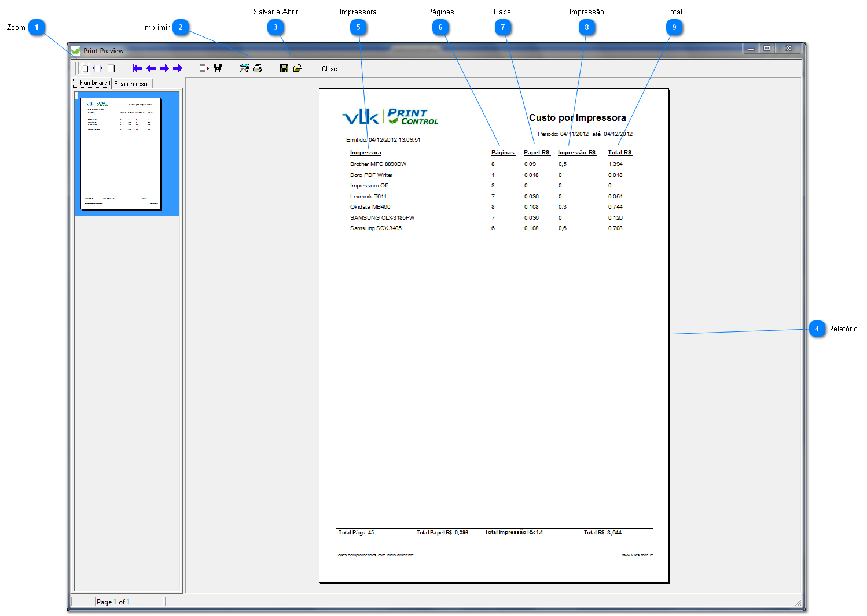Viewport: 867px width, 616px height.
Task: Click the Período date range text
Action: (x=585, y=134)
